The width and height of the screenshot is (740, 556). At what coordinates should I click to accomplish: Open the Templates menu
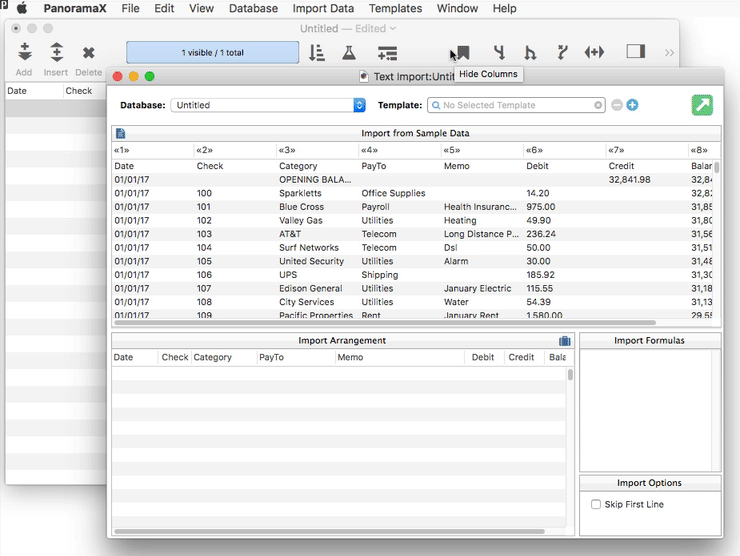(395, 8)
